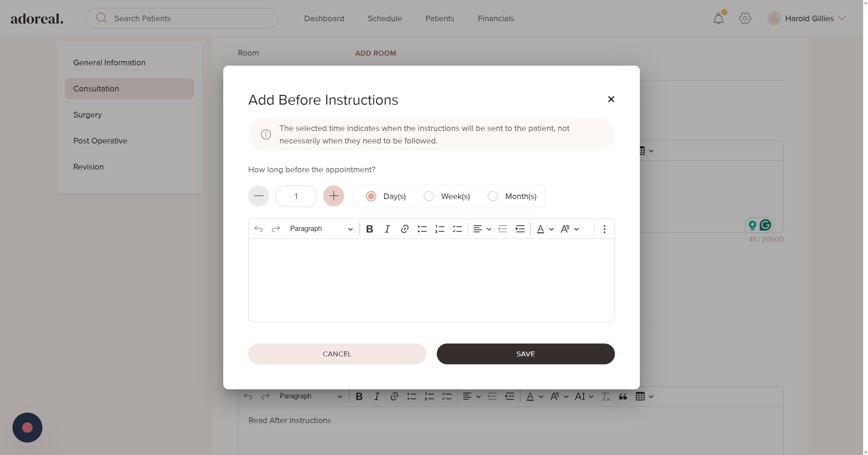This screenshot has height=455, width=868.
Task: Select the Month(s) radio option
Action: (492, 196)
